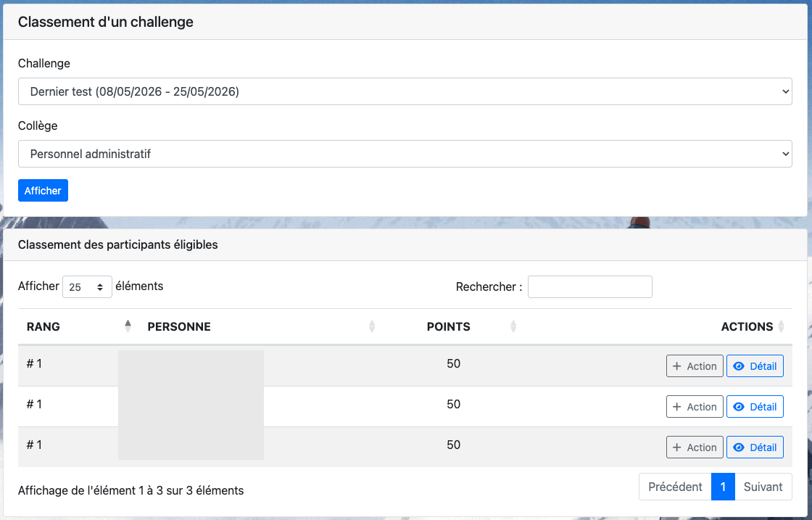Focus the Rechercher search field
This screenshot has height=520, width=812.
click(x=590, y=287)
